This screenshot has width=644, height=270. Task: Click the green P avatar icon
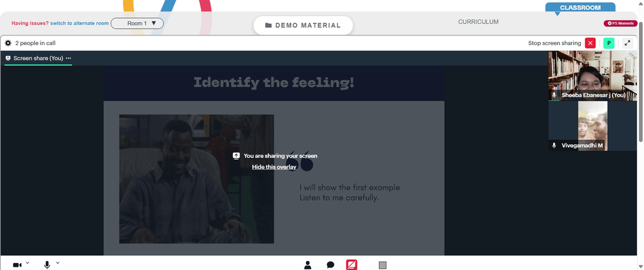(609, 43)
